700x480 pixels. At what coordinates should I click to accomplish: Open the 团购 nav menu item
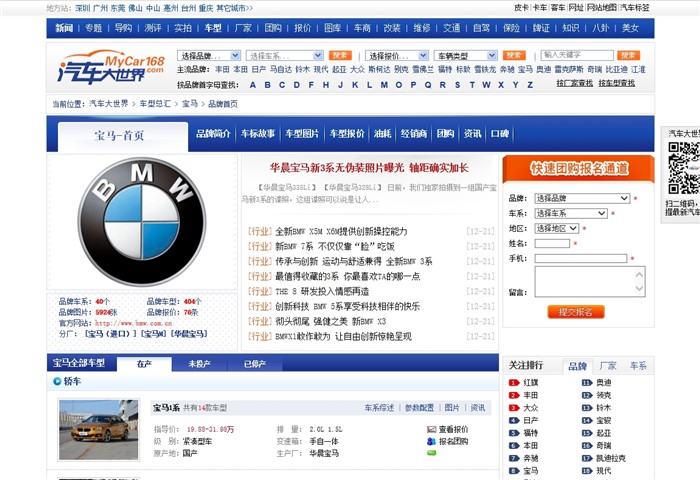click(x=273, y=28)
